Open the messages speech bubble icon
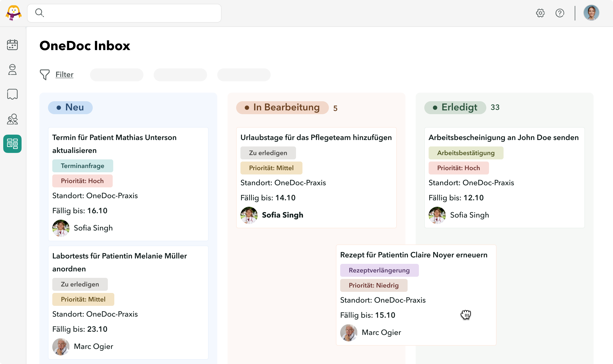The image size is (613, 364). (x=12, y=94)
